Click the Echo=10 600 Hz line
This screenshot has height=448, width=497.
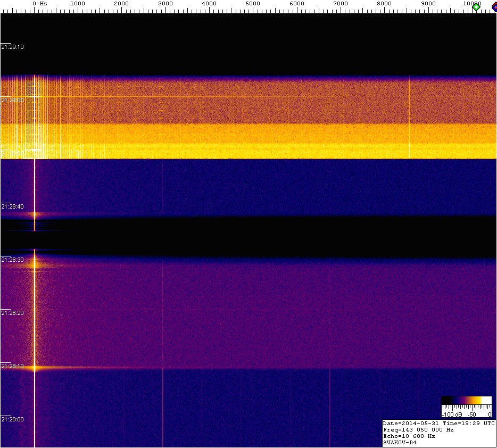(409, 436)
